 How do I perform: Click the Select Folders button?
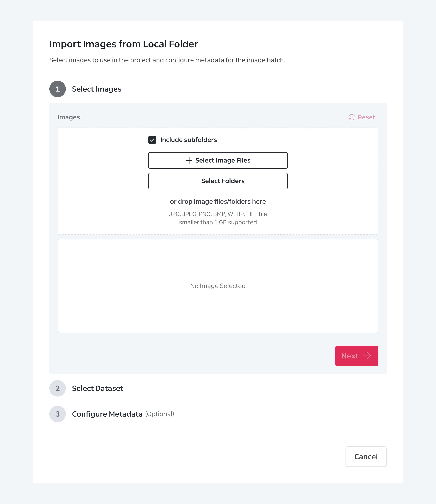pos(218,181)
